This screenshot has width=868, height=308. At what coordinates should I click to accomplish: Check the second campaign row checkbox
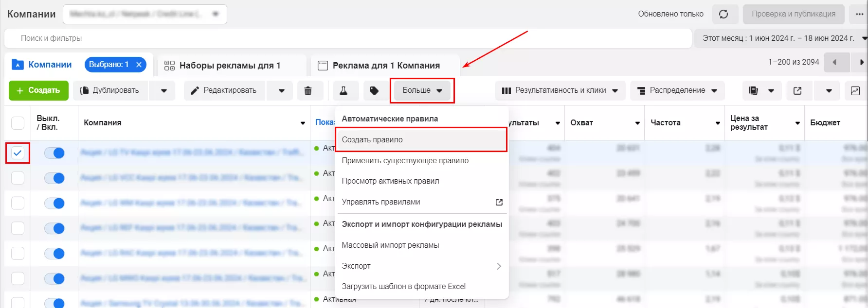coord(18,178)
